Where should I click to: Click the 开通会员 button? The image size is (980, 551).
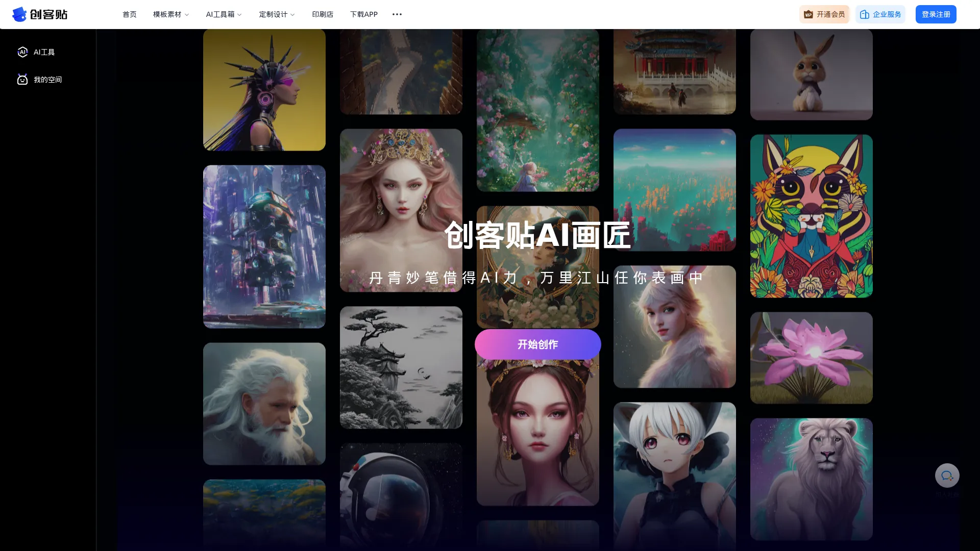pos(824,14)
